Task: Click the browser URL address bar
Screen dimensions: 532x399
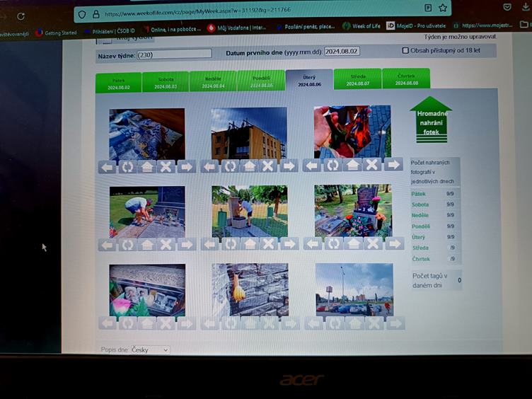Action: click(261, 11)
